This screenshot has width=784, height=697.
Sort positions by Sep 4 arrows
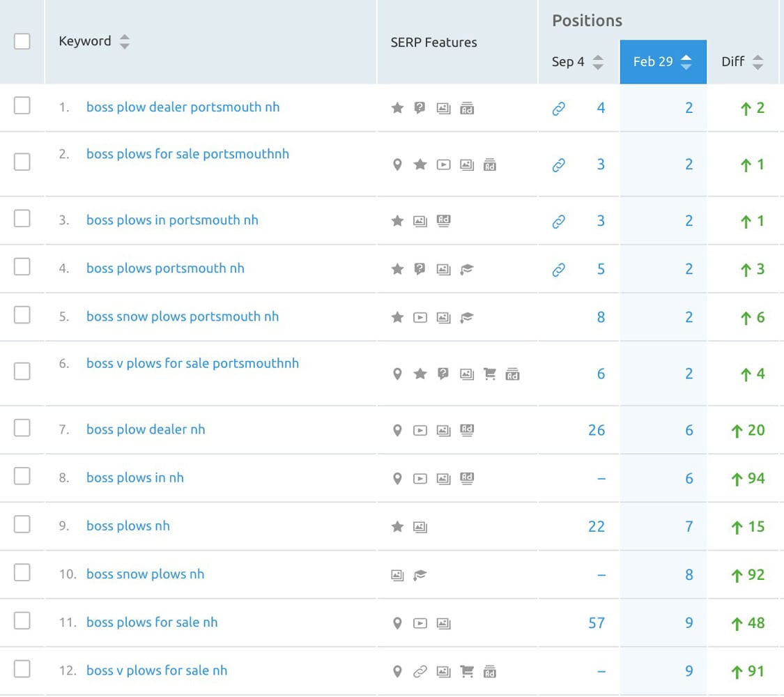point(598,62)
